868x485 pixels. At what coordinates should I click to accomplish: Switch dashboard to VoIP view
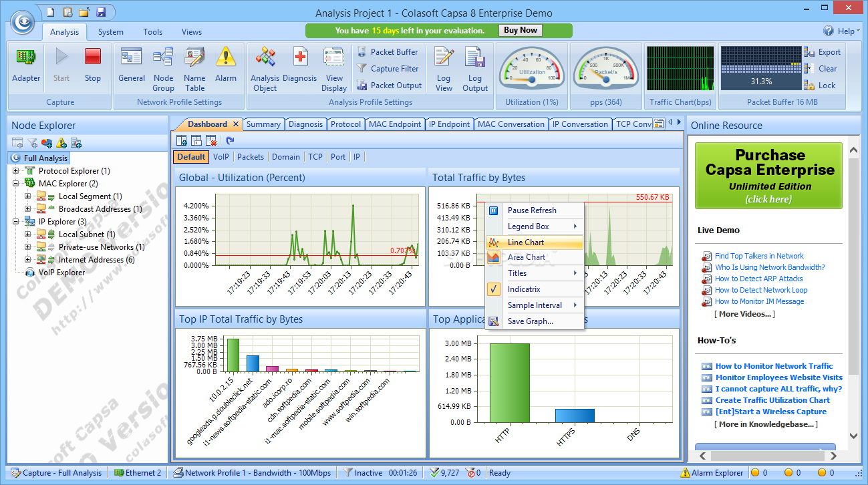(x=221, y=157)
